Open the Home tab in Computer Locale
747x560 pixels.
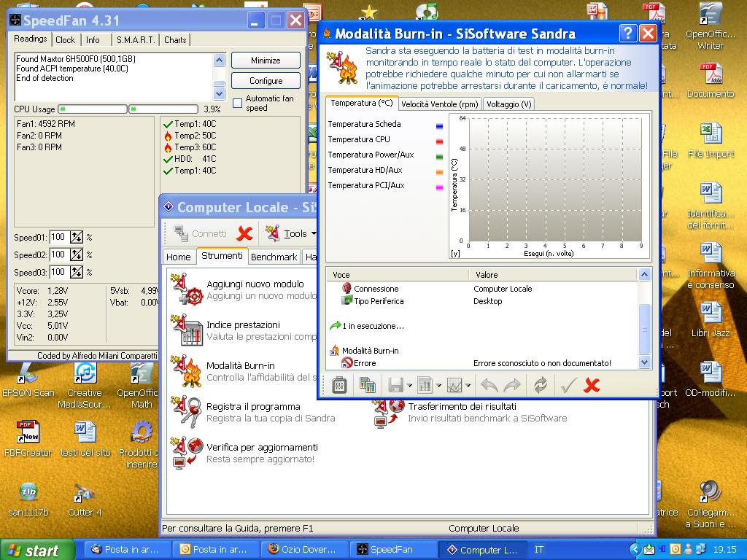click(178, 257)
